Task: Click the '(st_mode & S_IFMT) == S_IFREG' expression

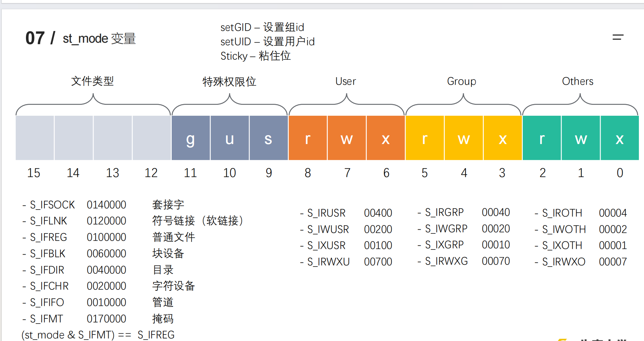Action: [x=98, y=335]
